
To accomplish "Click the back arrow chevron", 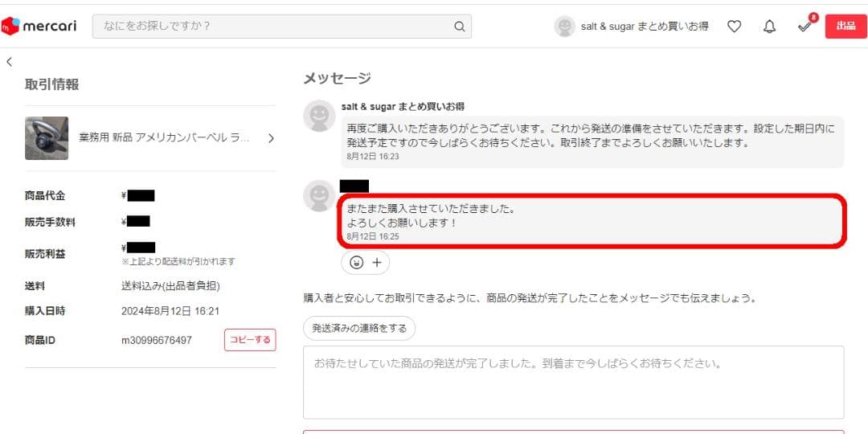I will 9,61.
